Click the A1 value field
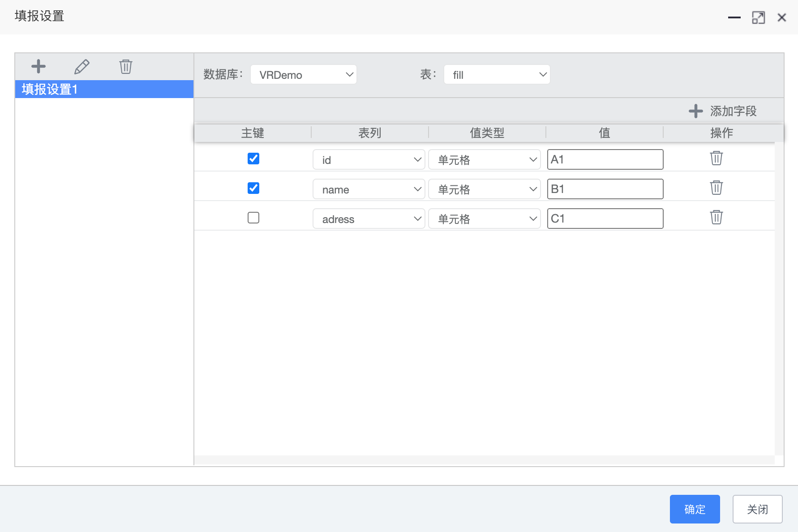Image resolution: width=798 pixels, height=532 pixels. click(605, 159)
